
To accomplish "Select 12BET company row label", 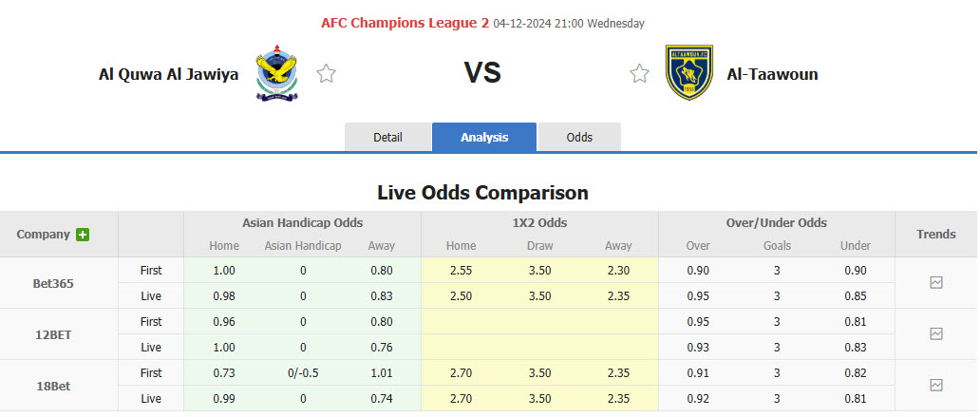I will [x=53, y=334].
